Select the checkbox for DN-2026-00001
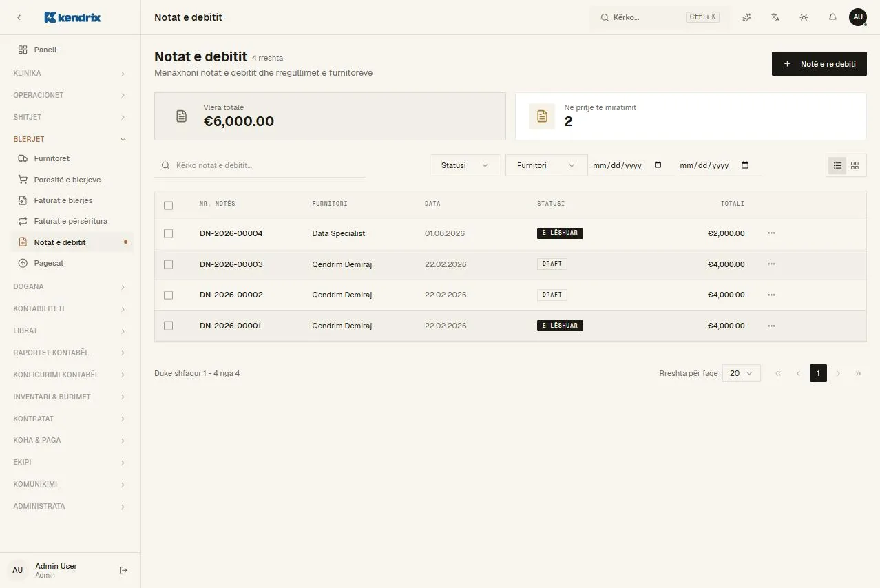Screen dimensions: 880x588 click(169, 326)
